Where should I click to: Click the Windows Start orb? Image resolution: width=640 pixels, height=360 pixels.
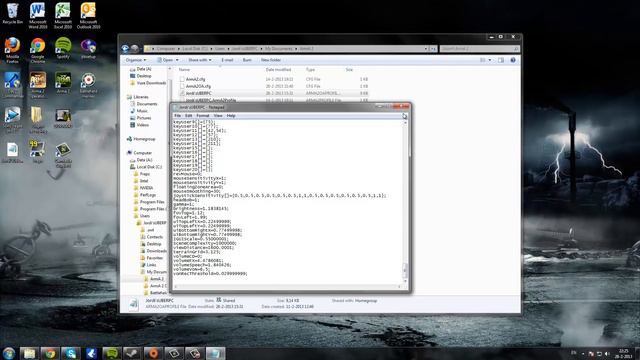pyautogui.click(x=9, y=353)
